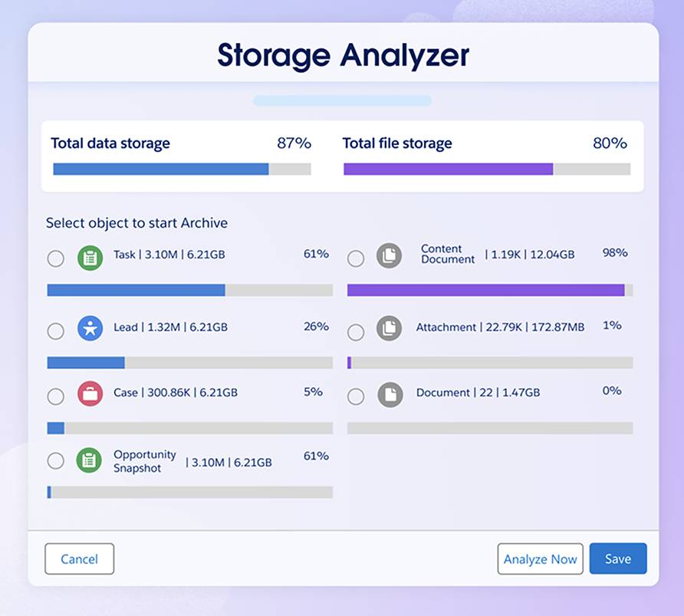The width and height of the screenshot is (684, 616).
Task: Click the 'Lead | 1.32M | 6.21GB' label
Action: tap(170, 328)
